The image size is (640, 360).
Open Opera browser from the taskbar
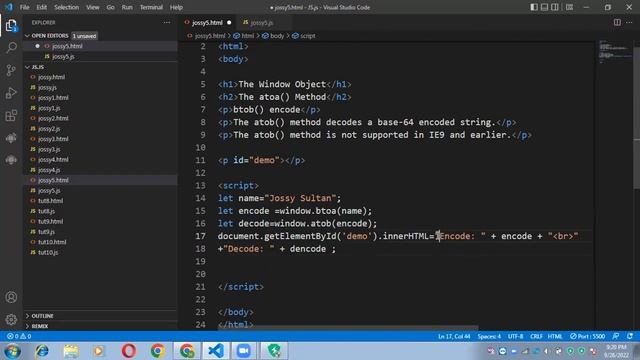129,351
